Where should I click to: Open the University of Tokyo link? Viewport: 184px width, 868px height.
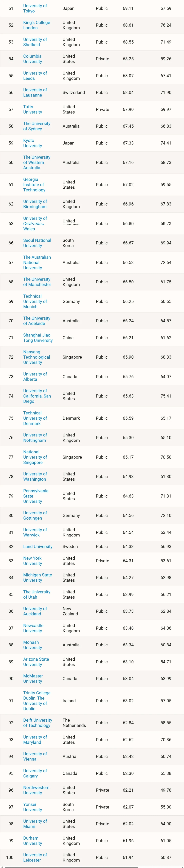35,8
